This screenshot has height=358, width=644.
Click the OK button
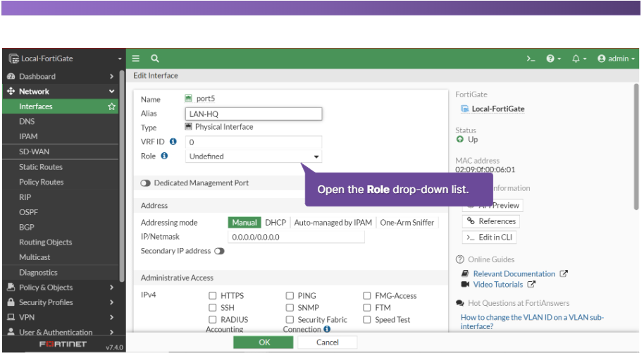264,342
